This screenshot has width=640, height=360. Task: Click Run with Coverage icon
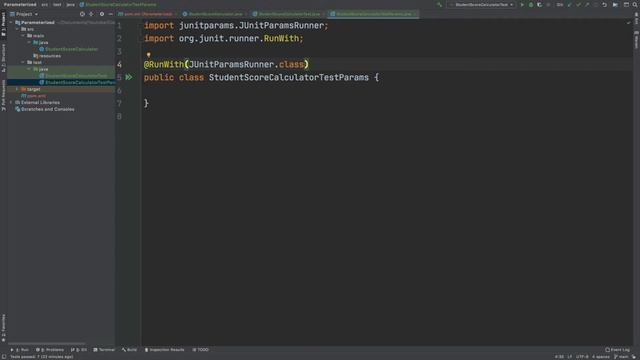point(540,5)
